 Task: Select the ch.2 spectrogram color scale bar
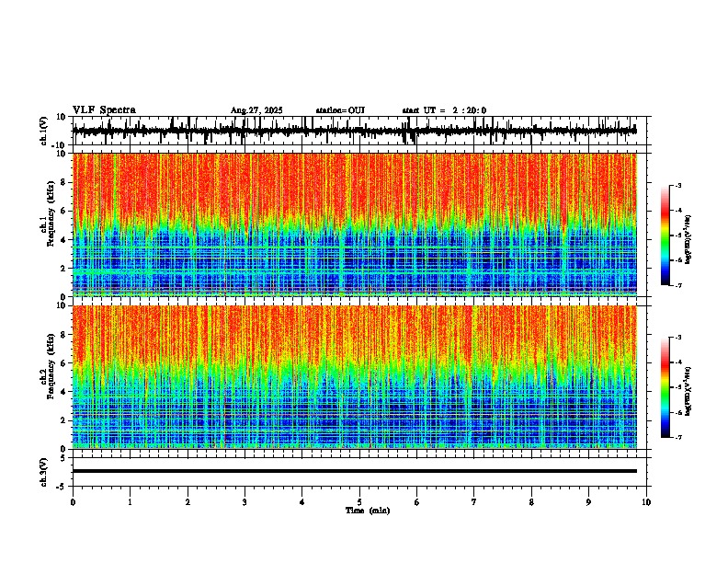click(665, 387)
